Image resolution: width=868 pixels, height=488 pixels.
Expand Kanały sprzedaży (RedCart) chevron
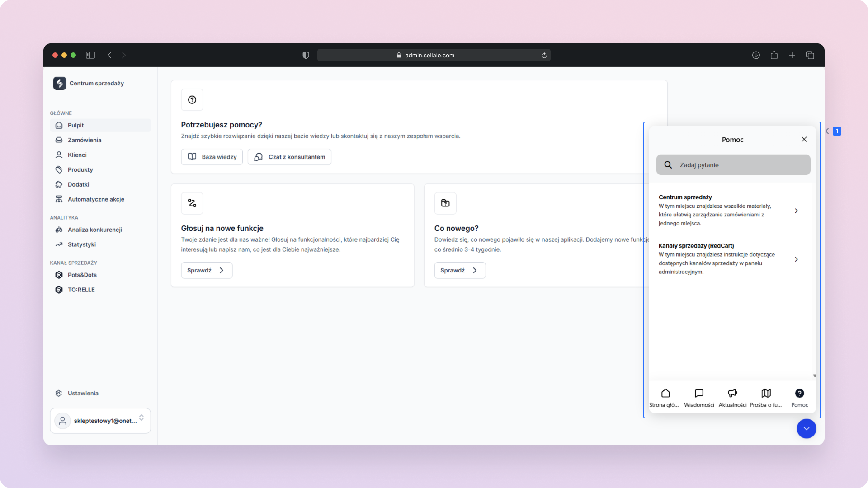(796, 259)
